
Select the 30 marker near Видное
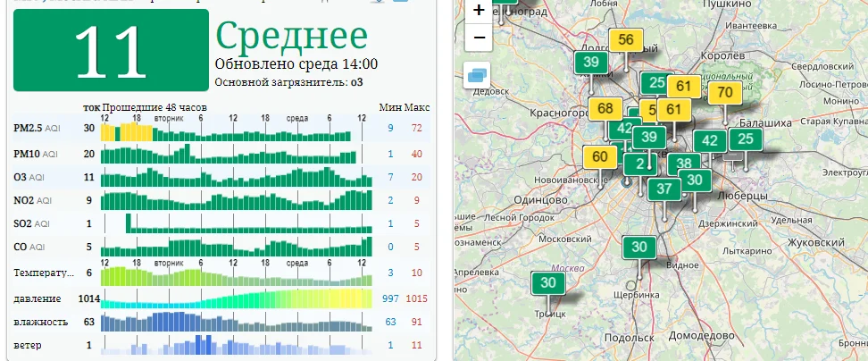point(638,248)
